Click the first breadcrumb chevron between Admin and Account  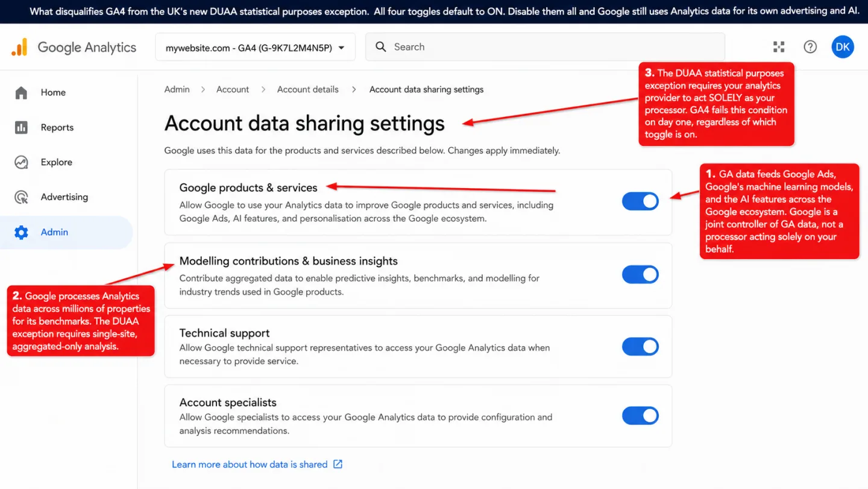[203, 89]
